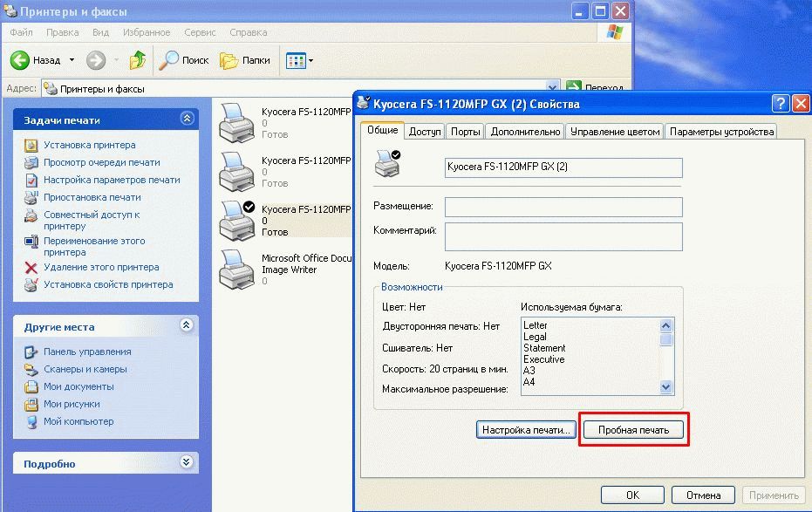
Task: Open the Установка принтера link
Action: pos(90,145)
